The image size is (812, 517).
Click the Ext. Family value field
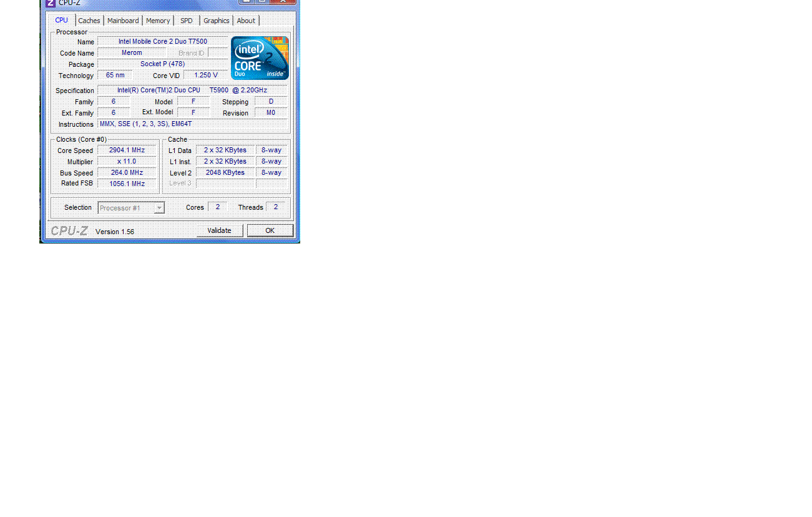pos(114,113)
